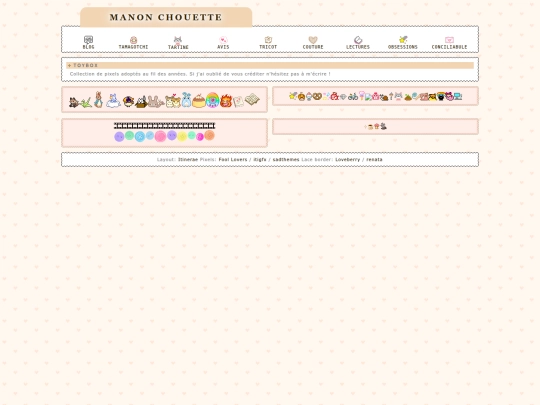
Task: Click the tiny pudding cup pixel
Action: coord(371,127)
